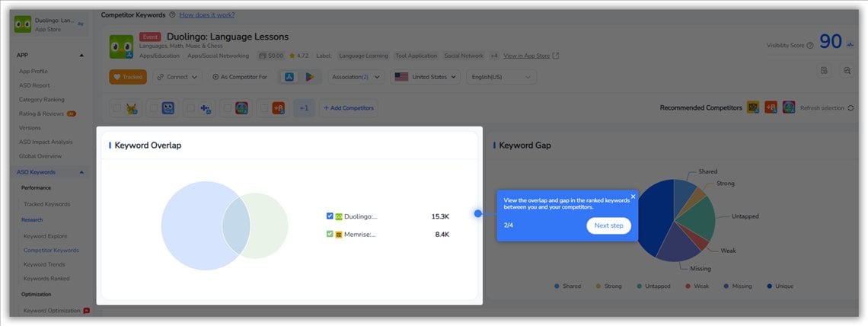The height and width of the screenshot is (326, 868).
Task: Open the Connect dropdown
Action: tap(177, 77)
